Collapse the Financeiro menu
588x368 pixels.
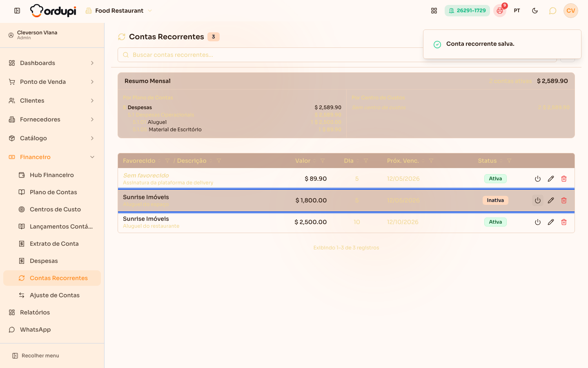click(x=52, y=157)
